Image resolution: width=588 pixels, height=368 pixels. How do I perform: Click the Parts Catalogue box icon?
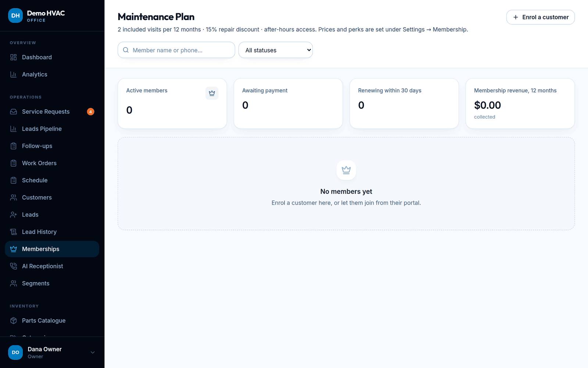[14, 321]
